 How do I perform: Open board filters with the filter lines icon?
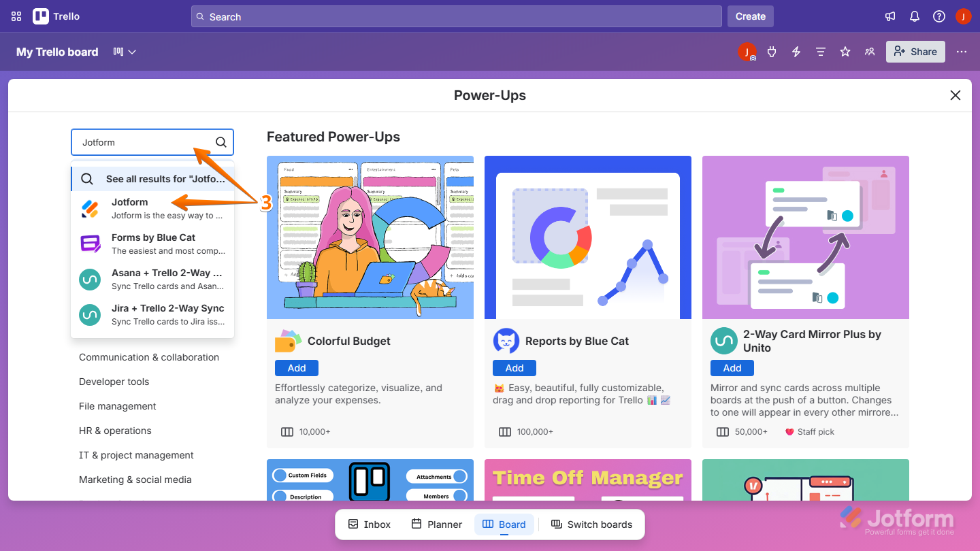point(820,51)
